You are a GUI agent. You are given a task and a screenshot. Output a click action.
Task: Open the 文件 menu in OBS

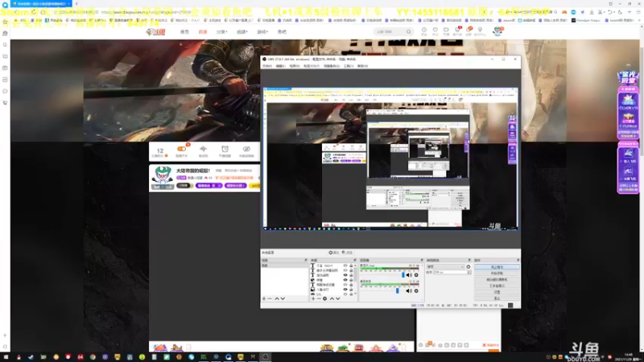point(267,66)
